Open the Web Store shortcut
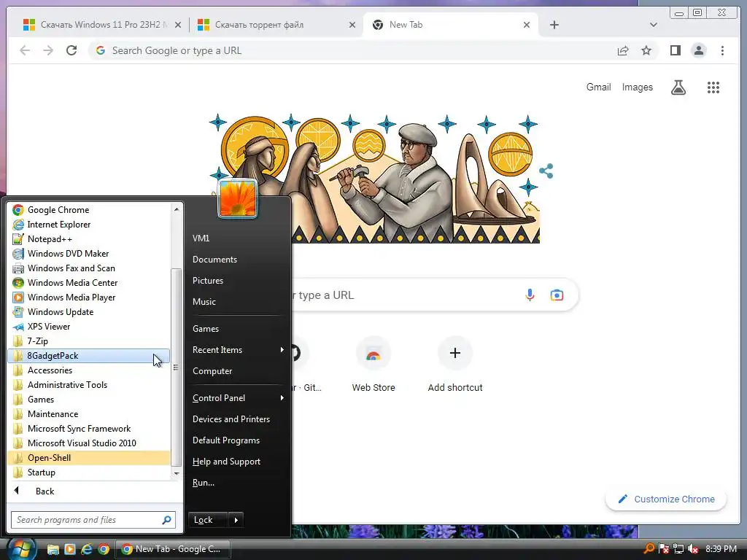The width and height of the screenshot is (747, 560). pyautogui.click(x=373, y=365)
